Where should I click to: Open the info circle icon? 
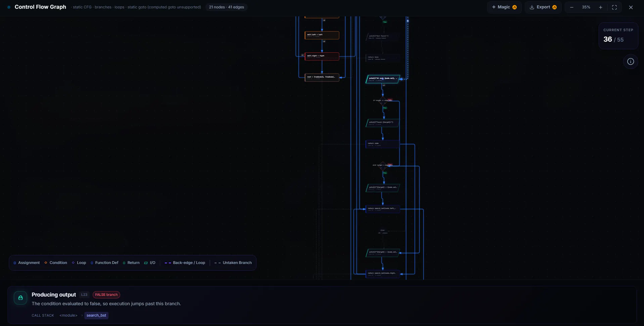(630, 61)
